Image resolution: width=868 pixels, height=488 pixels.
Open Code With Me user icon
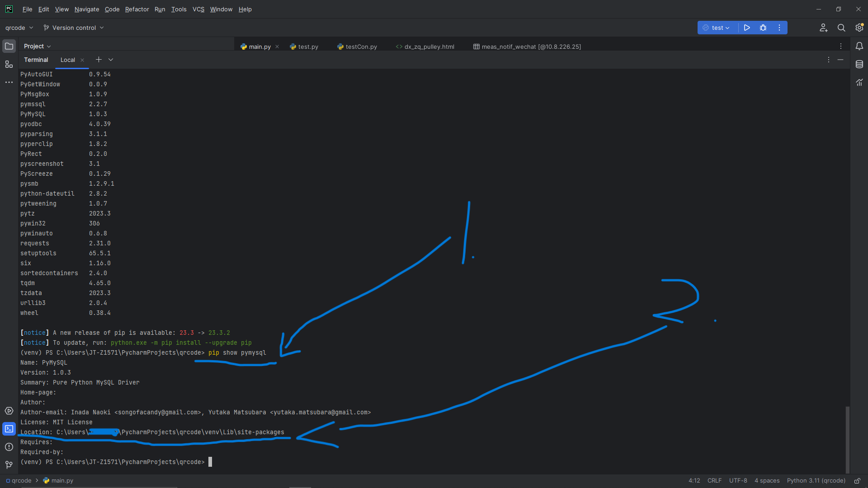[824, 28]
